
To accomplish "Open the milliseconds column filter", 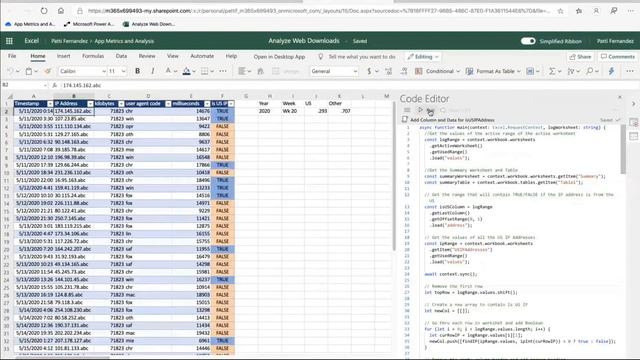I will (207, 104).
